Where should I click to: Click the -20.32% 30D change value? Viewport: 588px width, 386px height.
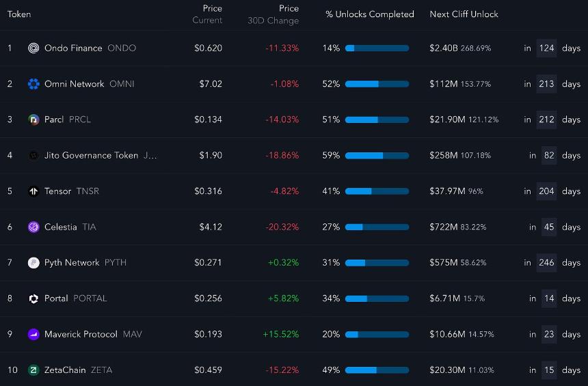click(282, 227)
